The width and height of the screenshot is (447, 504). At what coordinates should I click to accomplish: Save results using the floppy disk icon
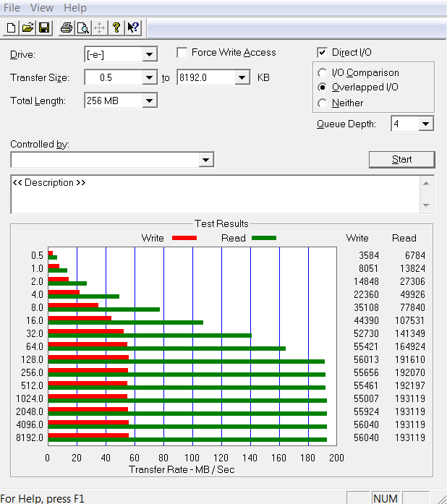[43, 28]
